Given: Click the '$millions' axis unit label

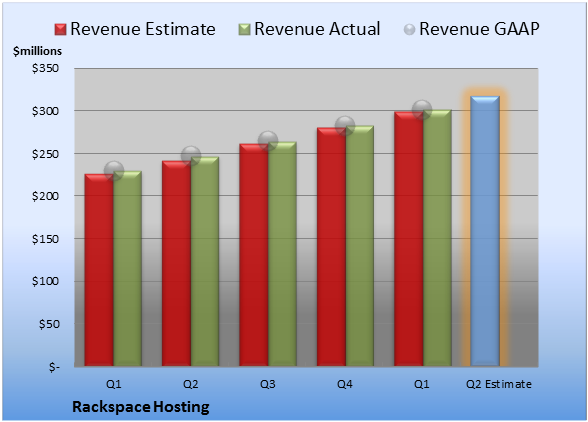Looking at the screenshot, I should [x=37, y=51].
